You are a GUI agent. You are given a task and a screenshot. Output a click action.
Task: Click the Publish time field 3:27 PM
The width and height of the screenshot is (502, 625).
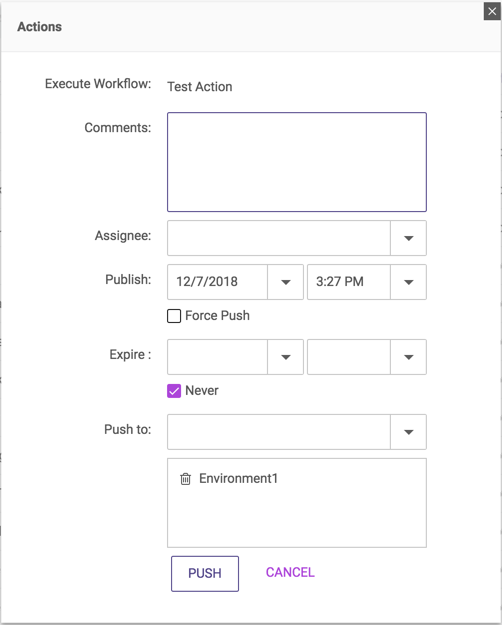point(349,282)
